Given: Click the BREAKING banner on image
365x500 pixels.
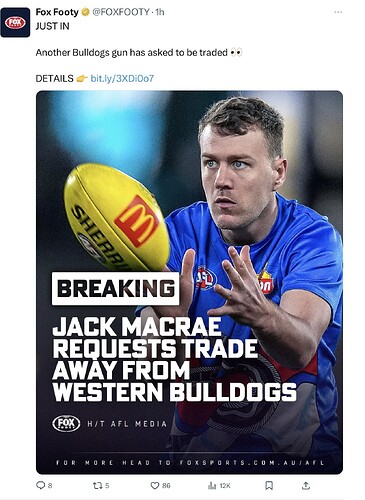Looking at the screenshot, I should coord(116,289).
